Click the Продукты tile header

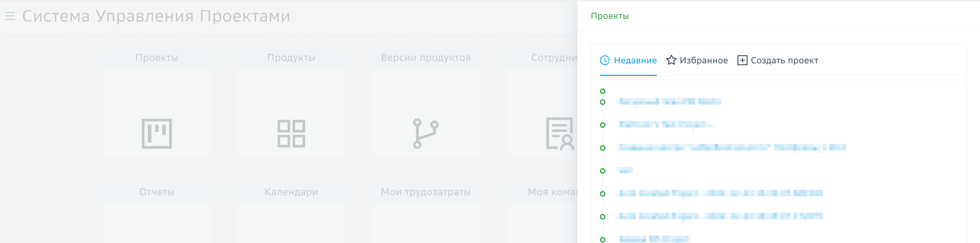pos(291,58)
